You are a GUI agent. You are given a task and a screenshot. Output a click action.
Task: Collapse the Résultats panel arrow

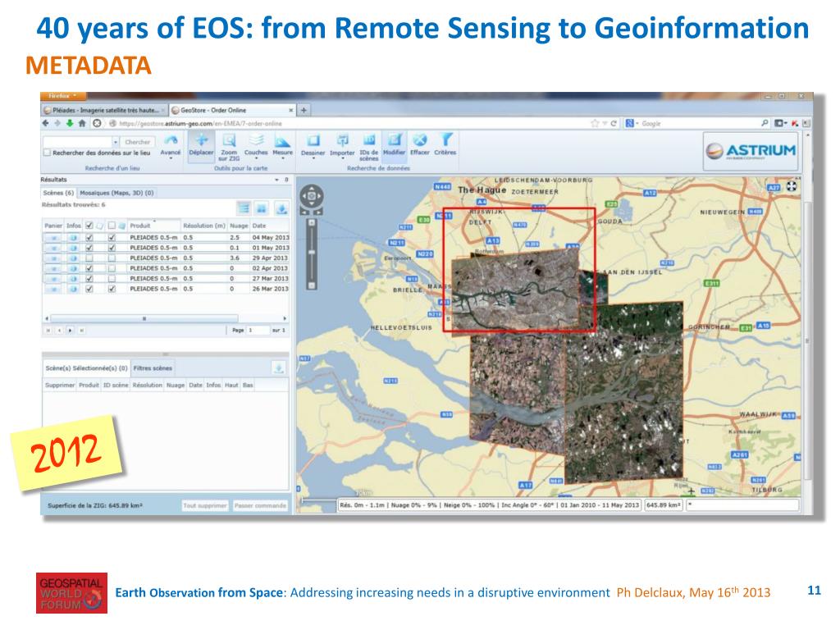pos(277,180)
